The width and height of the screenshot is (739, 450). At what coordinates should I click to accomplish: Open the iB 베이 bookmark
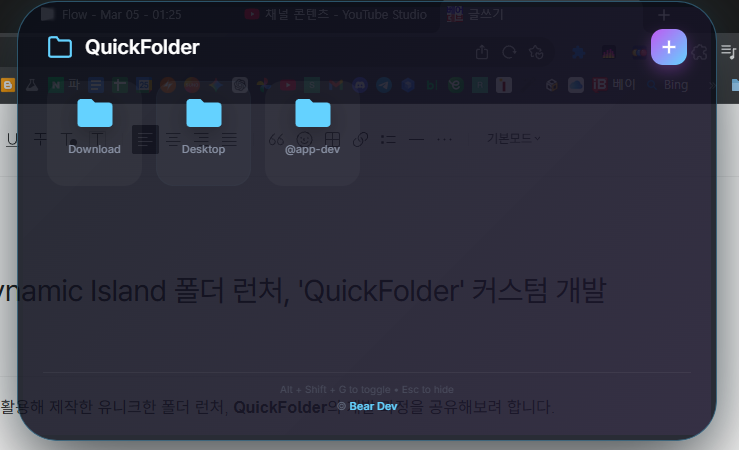tap(614, 85)
